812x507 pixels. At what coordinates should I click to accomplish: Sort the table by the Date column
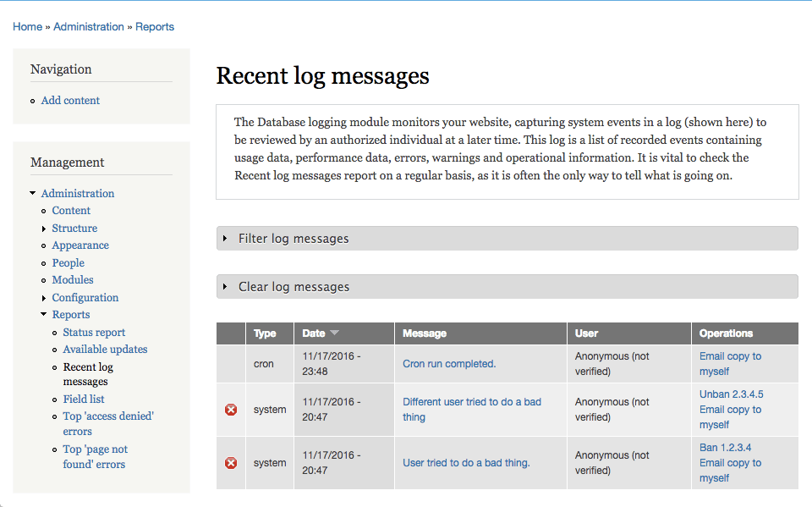(x=314, y=333)
